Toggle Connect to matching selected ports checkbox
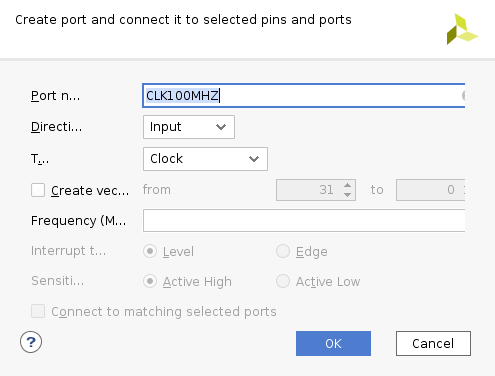Image resolution: width=495 pixels, height=376 pixels. click(38, 311)
